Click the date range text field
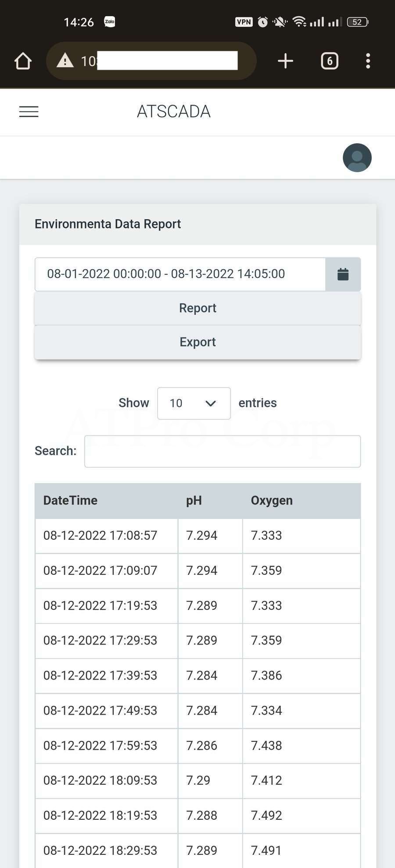Screen dimensions: 395x868 click(180, 274)
